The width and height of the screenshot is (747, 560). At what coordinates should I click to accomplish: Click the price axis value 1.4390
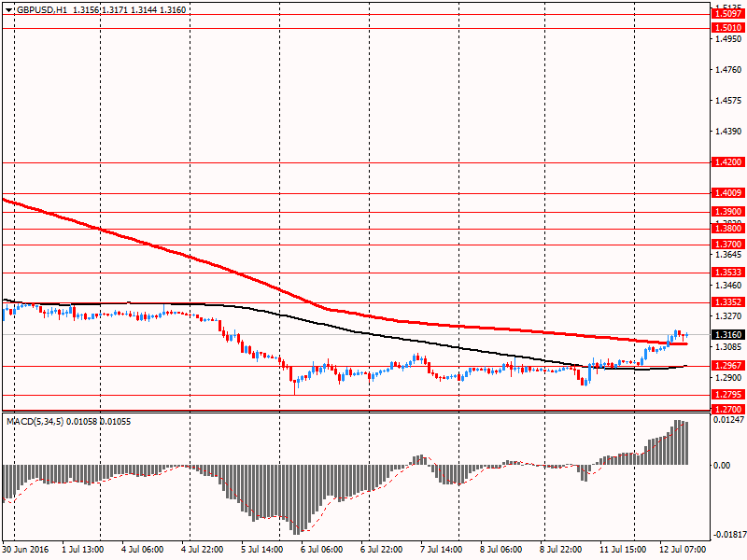[729, 132]
